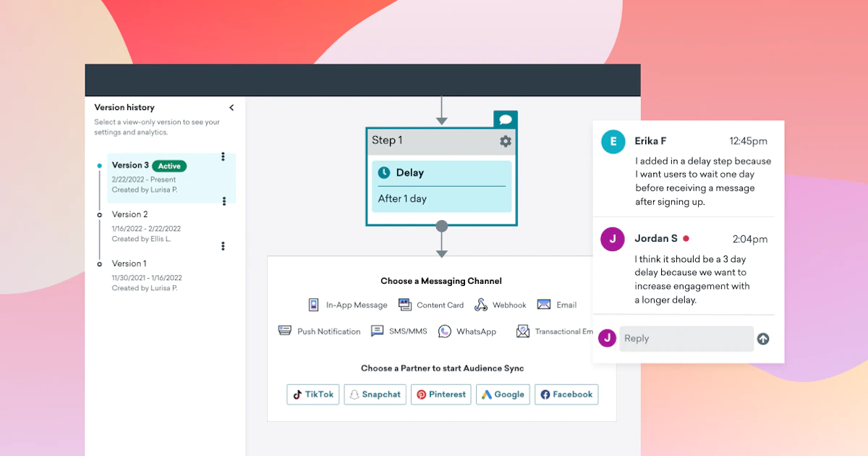Select Snapchat for audience sync
Viewport: 868px width, 456px height.
(x=375, y=394)
